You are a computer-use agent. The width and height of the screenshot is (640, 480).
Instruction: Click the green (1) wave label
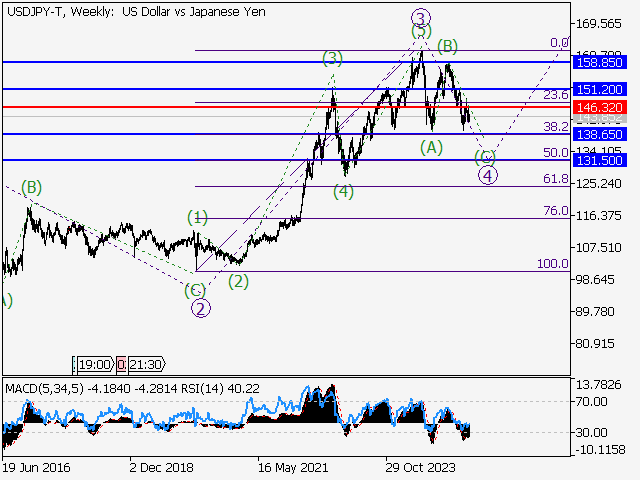[198, 217]
